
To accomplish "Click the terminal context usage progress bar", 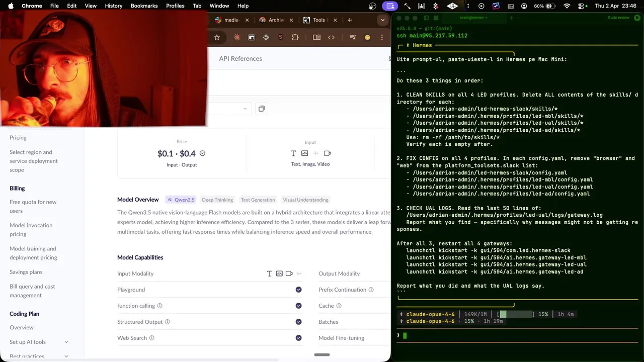I will click(516, 314).
